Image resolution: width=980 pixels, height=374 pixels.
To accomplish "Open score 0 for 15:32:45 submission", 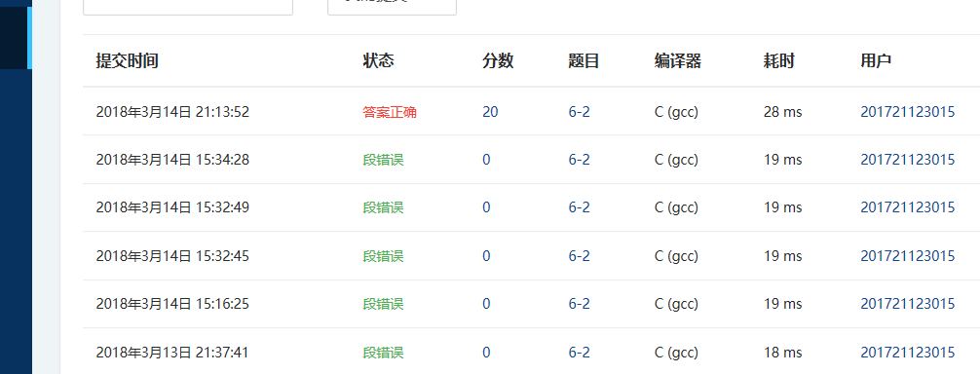I will tap(486, 256).
